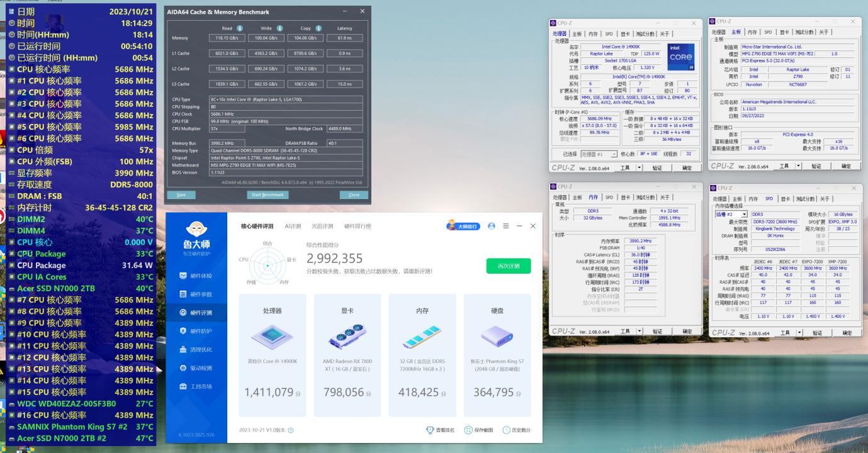Open 硬件防护 in Ludashi sidebar
868x453 pixels.
pyautogui.click(x=196, y=331)
